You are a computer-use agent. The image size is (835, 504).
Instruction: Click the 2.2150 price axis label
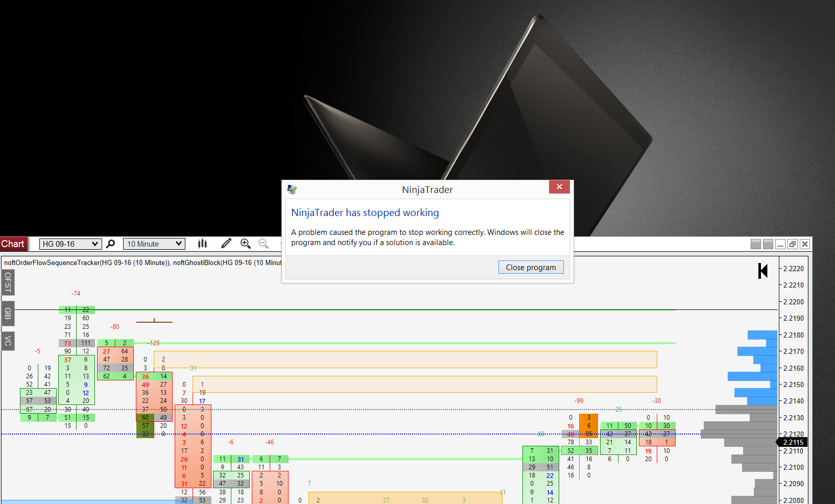point(794,385)
